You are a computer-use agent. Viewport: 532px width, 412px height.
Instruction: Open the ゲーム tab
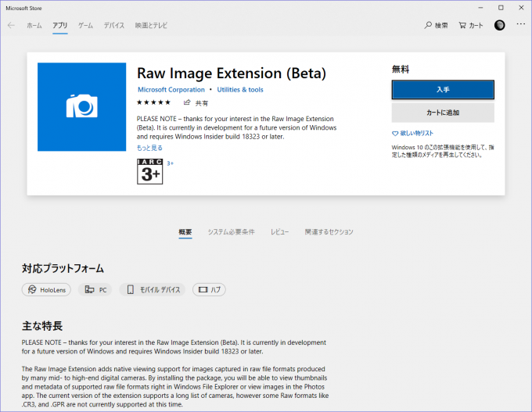[x=85, y=26]
